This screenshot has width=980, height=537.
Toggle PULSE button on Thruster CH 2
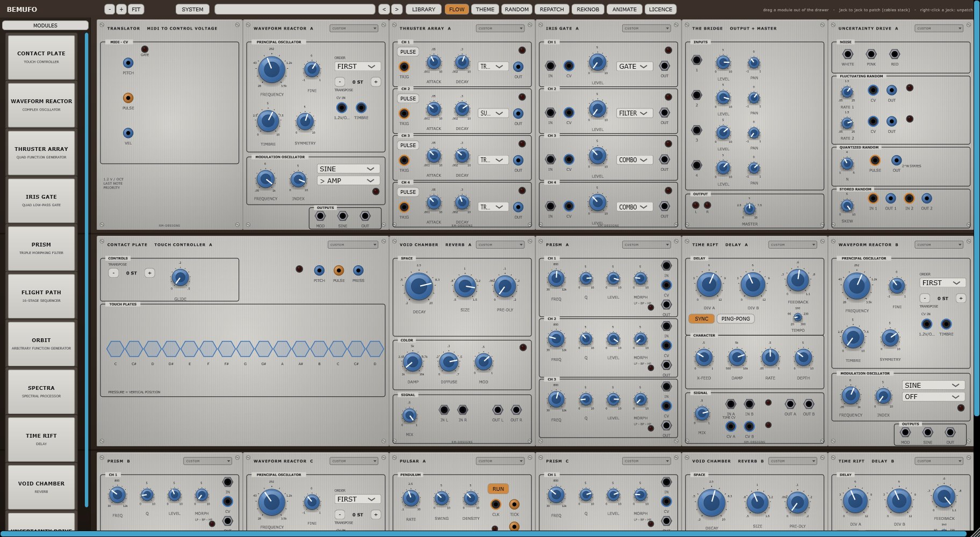click(408, 98)
